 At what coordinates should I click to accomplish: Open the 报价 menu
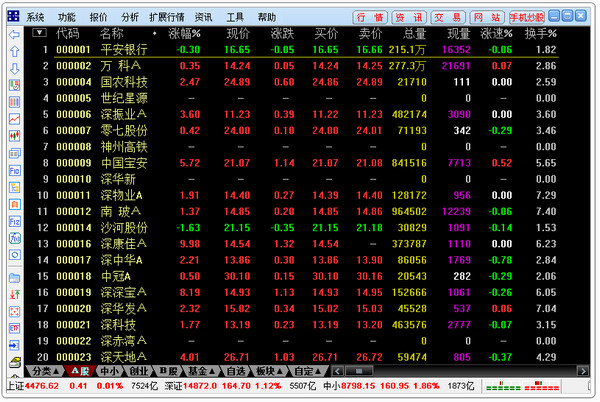pos(98,17)
